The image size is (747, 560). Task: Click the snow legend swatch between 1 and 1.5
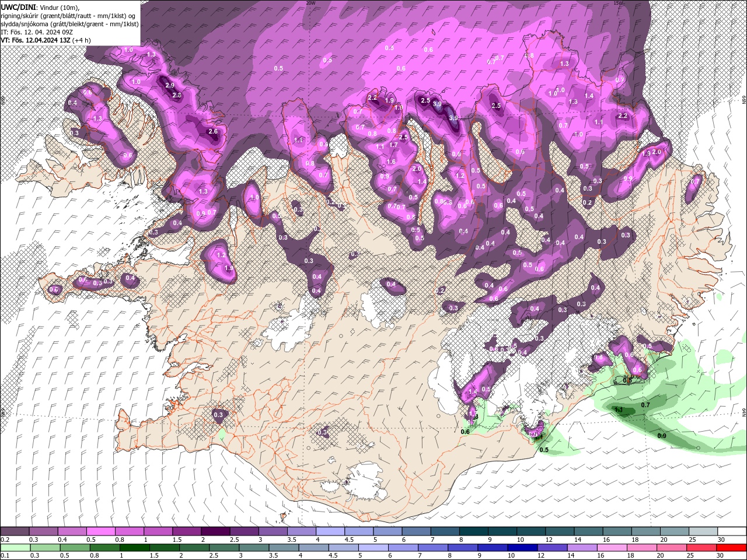click(158, 531)
